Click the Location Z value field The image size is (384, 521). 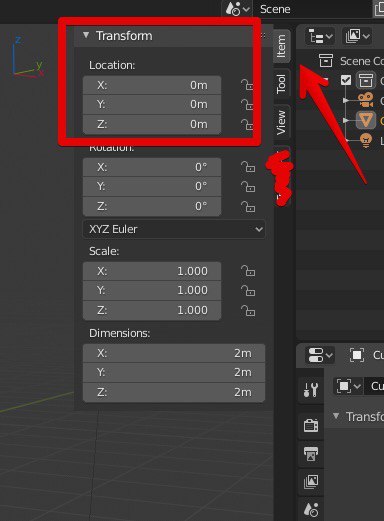[x=152, y=124]
